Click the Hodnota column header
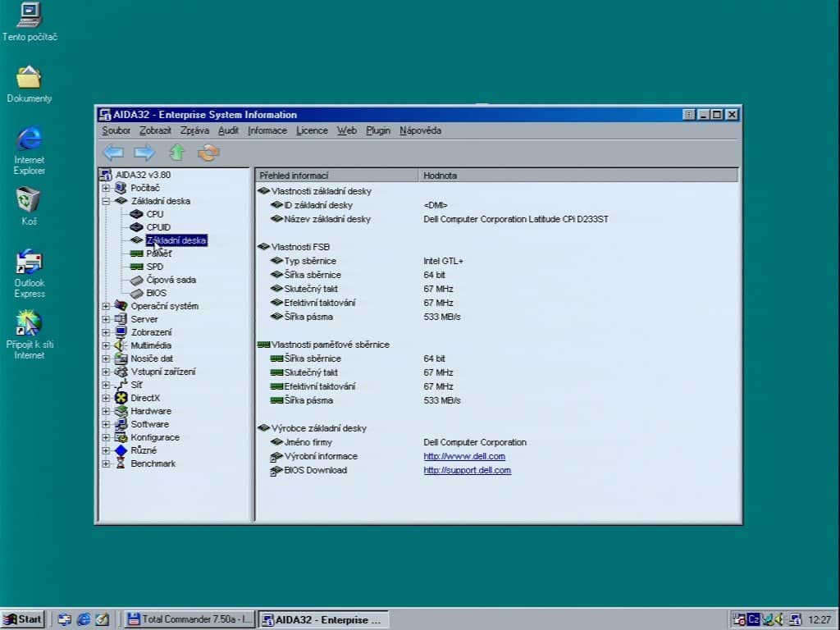 (x=577, y=176)
